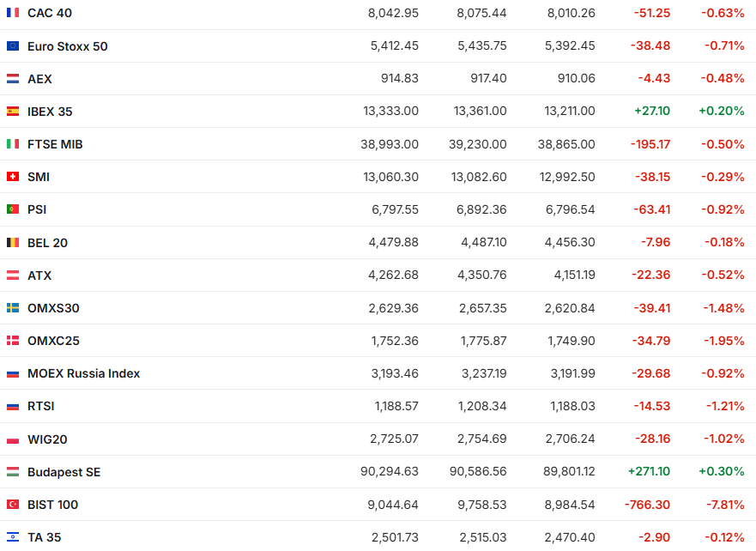Open the Euro Stoxx 50 index page

[x=68, y=46]
